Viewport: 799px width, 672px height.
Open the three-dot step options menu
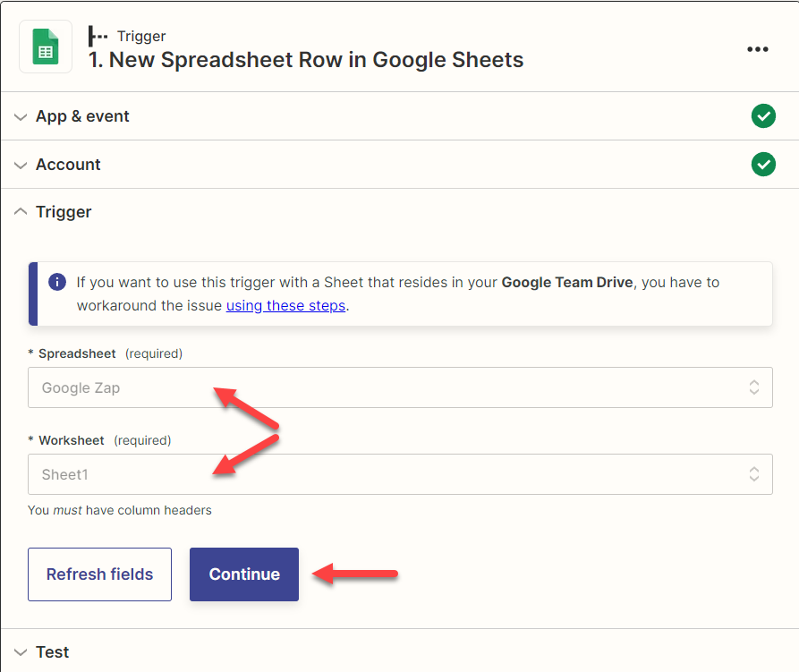757,49
